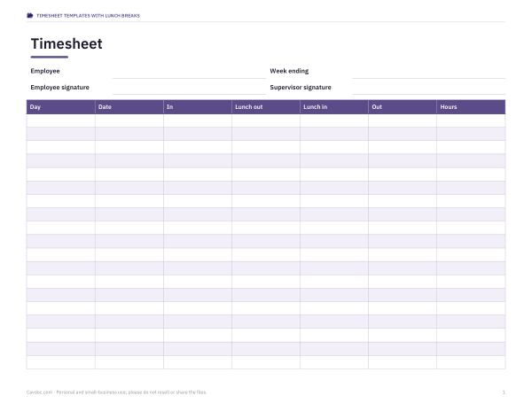Click the 'Lunch in' column header

coord(334,106)
